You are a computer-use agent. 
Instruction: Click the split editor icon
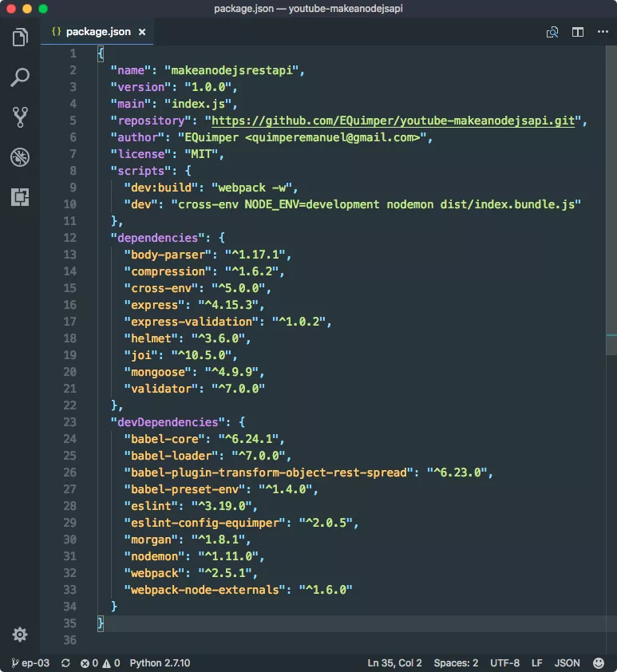[x=578, y=32]
